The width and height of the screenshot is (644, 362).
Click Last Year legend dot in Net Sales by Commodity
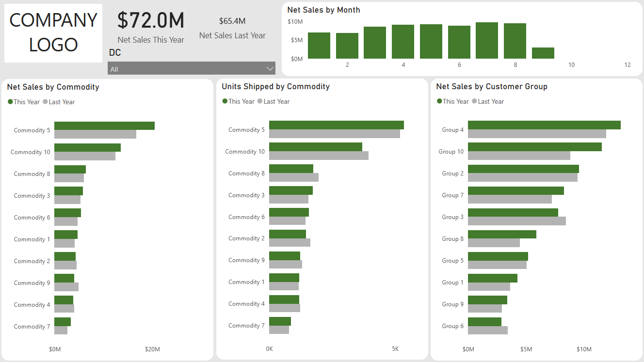pyautogui.click(x=46, y=102)
